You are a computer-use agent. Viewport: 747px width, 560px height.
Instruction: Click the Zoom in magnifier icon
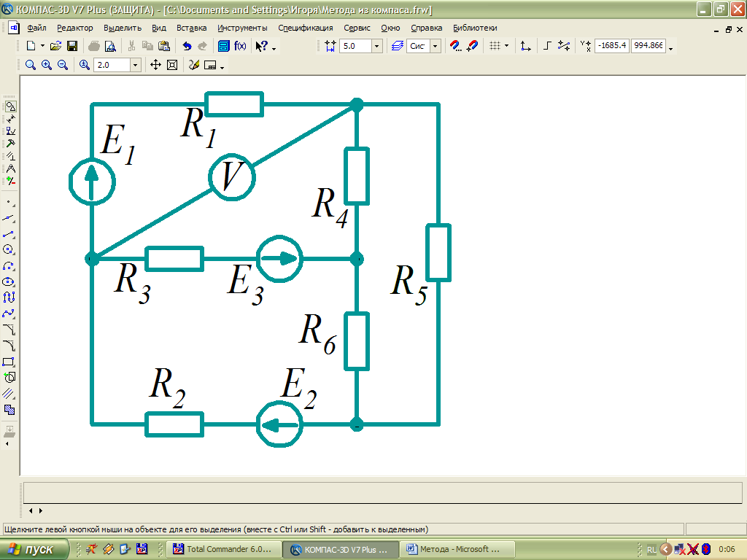[46, 65]
